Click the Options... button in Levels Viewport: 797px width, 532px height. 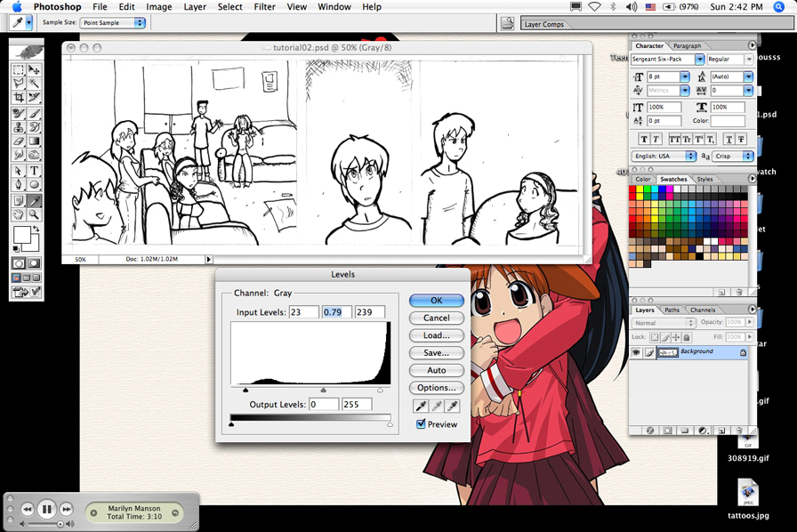click(436, 388)
